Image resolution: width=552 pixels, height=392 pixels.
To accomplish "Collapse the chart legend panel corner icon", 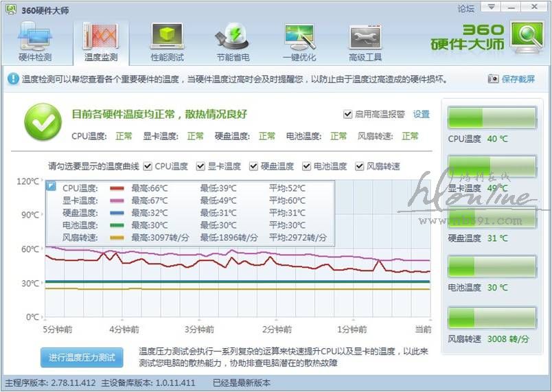I will [51, 186].
